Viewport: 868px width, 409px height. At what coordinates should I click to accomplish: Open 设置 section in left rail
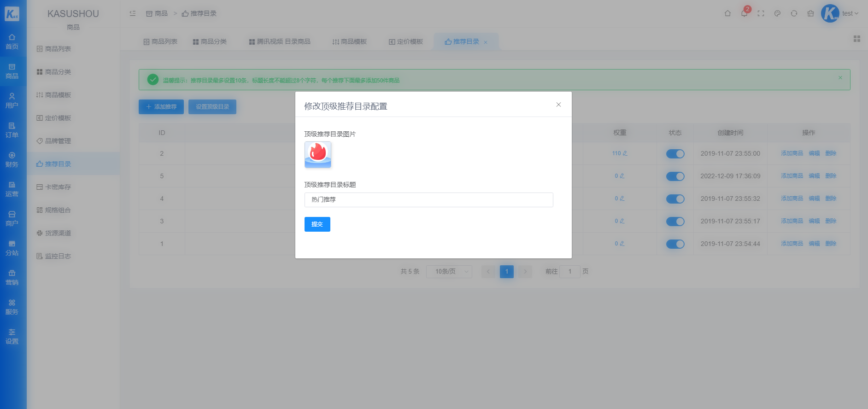(12, 337)
